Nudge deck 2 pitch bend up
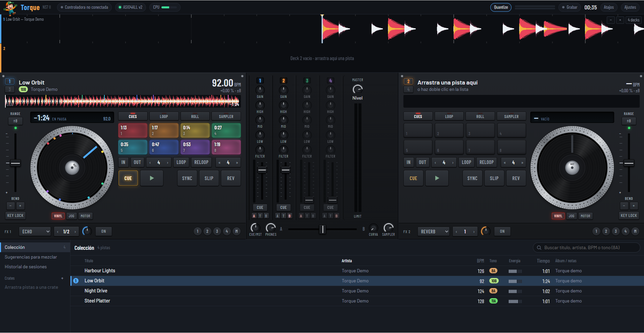Image resolution: width=644 pixels, height=333 pixels. 634,206
